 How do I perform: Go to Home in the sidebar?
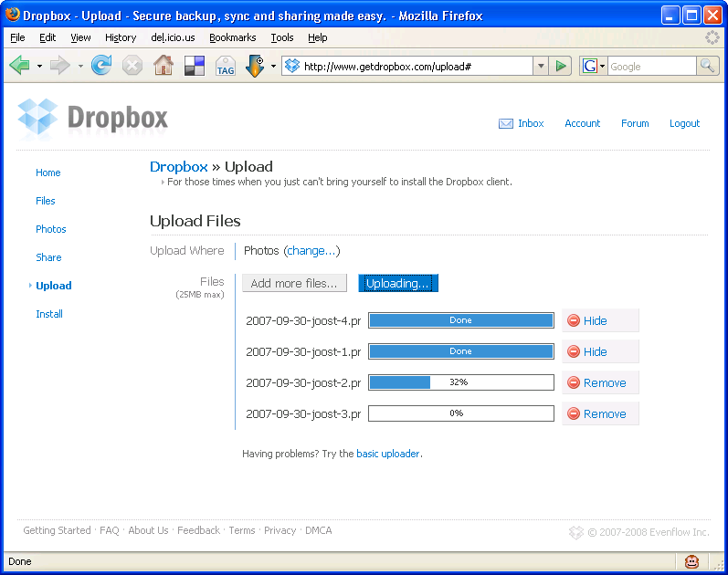click(48, 172)
